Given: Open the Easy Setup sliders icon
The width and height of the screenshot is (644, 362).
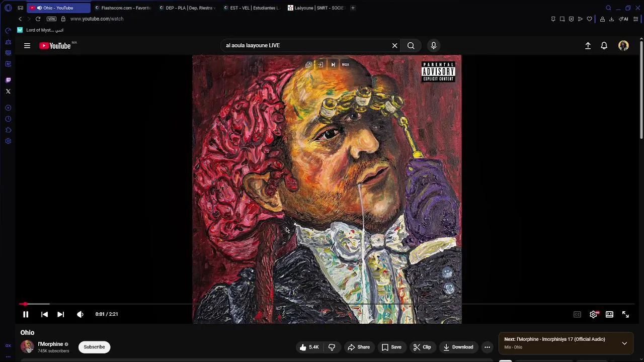Looking at the screenshot, I should (635, 19).
